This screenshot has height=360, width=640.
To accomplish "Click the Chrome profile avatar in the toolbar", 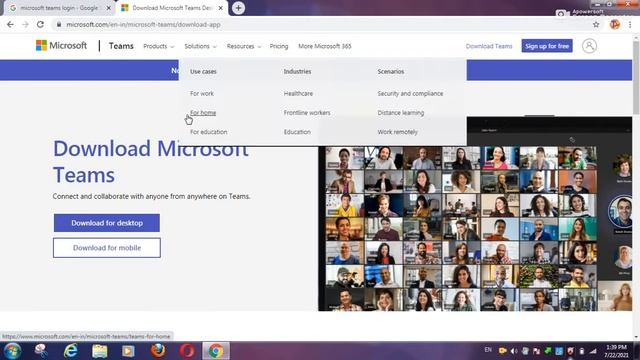I will [x=615, y=24].
